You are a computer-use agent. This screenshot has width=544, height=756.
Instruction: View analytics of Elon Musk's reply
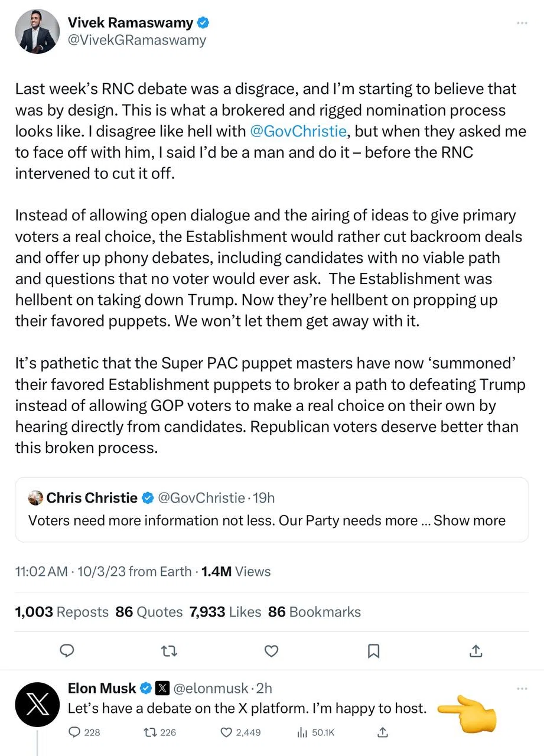tap(315, 732)
